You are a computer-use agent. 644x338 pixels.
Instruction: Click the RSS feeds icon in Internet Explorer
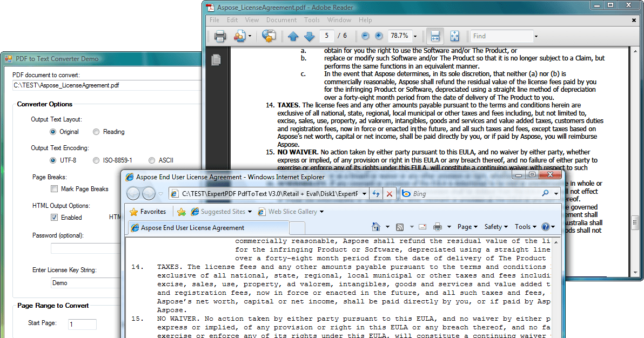pyautogui.click(x=399, y=226)
